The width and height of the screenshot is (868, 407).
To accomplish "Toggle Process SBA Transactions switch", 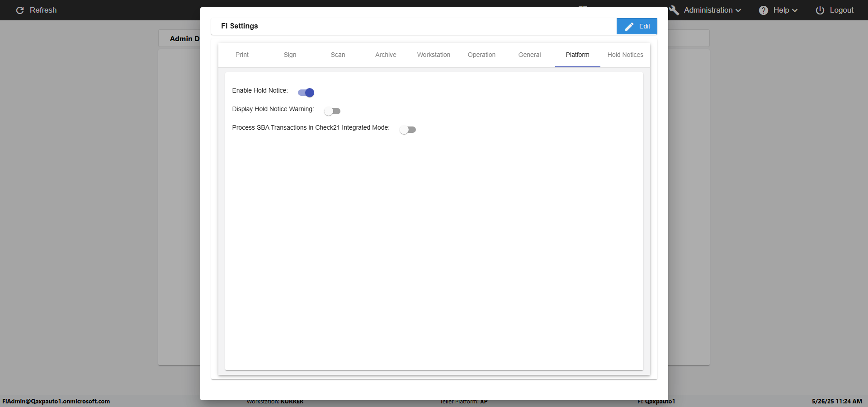I will (x=408, y=130).
